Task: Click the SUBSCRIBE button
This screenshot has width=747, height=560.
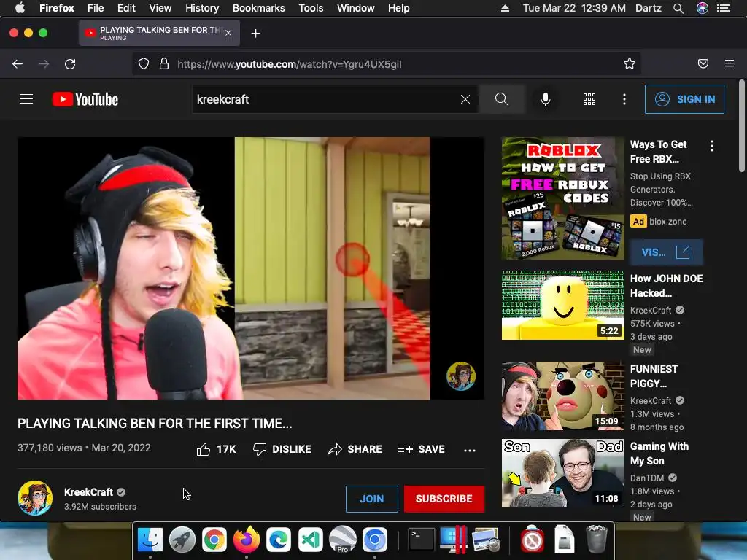Action: coord(444,499)
